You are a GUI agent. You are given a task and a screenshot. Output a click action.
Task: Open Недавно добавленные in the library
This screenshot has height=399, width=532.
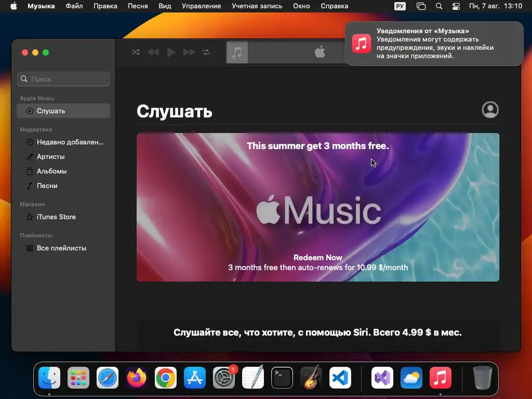point(63,142)
